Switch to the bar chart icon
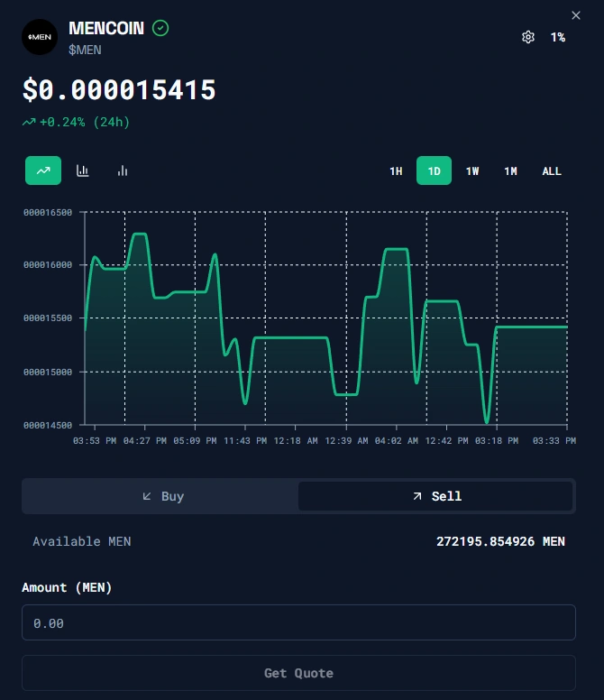 coord(123,170)
